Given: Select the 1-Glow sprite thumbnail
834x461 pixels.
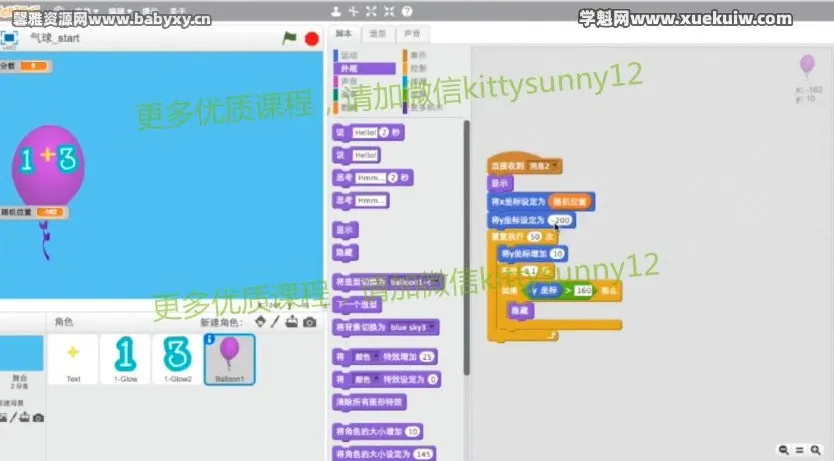Looking at the screenshot, I should pyautogui.click(x=125, y=358).
